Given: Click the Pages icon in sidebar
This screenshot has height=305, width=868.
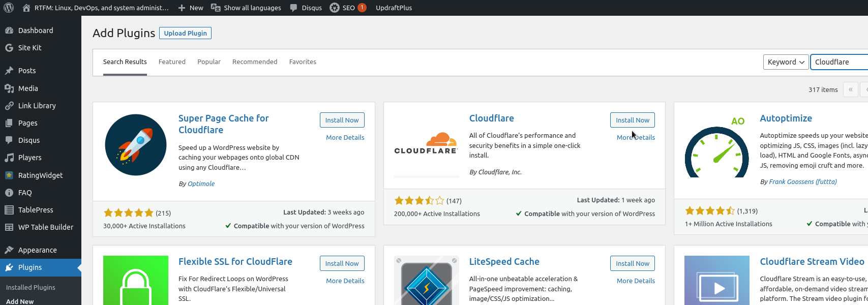Looking at the screenshot, I should tap(9, 123).
